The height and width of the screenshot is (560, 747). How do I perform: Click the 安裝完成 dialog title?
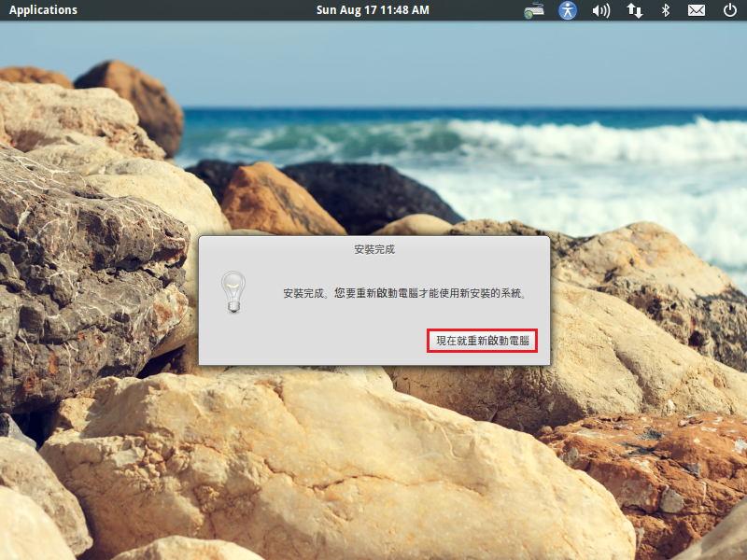pos(374,249)
